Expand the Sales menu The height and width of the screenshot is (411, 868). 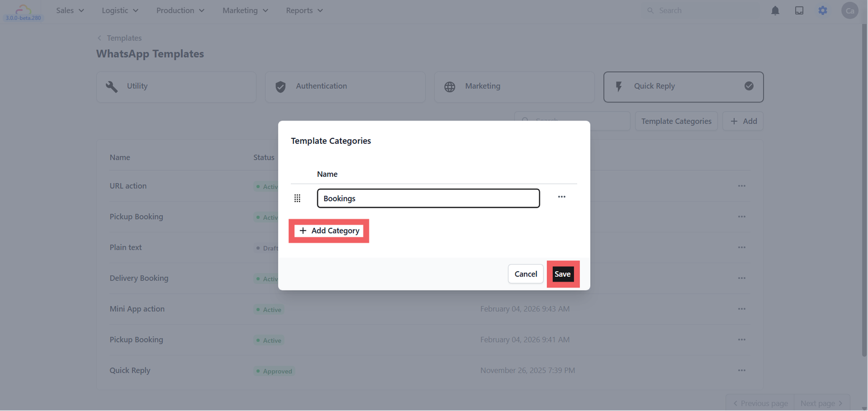70,10
